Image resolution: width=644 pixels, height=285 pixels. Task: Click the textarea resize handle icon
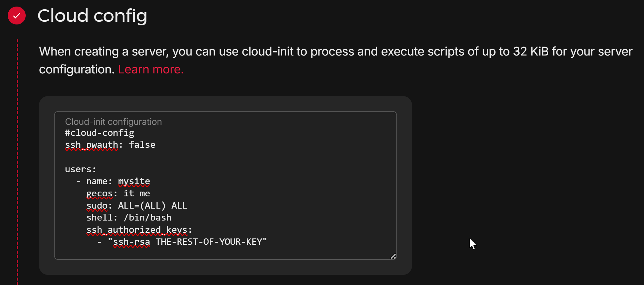point(393,256)
